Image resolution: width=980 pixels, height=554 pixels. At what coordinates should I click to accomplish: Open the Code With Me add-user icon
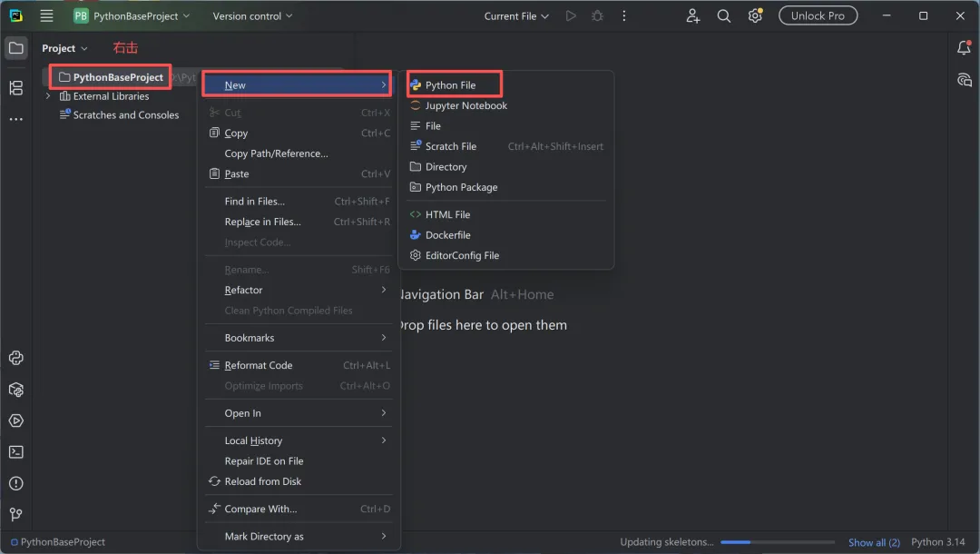(692, 16)
